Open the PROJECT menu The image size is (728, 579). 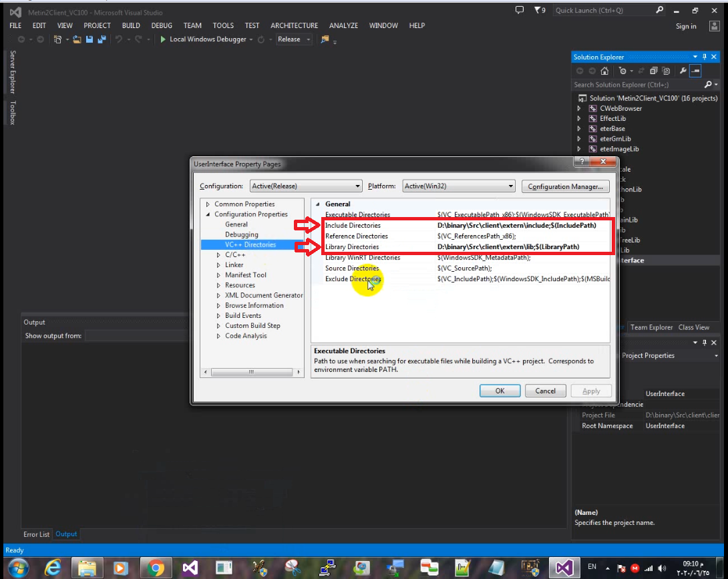tap(97, 25)
